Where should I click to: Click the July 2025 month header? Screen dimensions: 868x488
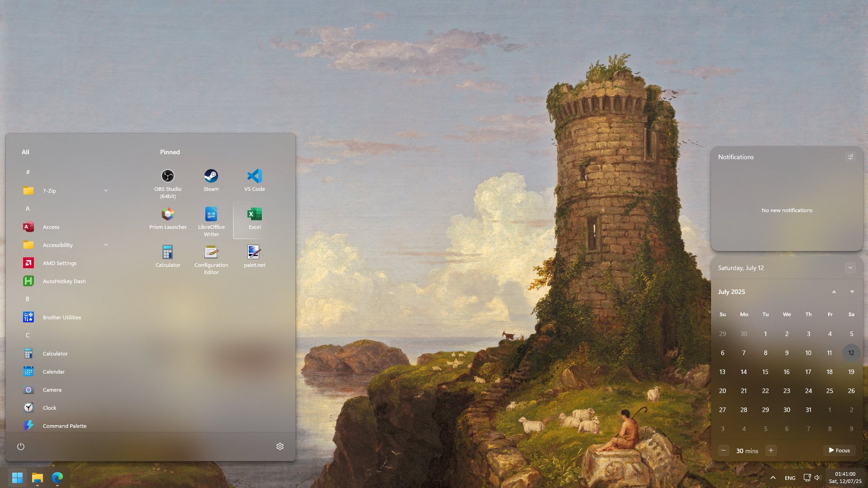731,292
